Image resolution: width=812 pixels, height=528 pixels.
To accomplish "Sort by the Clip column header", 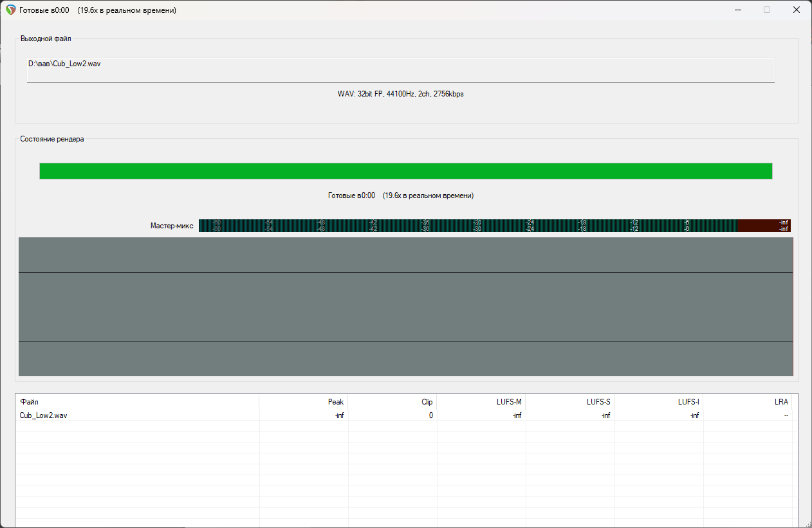I will (392, 402).
